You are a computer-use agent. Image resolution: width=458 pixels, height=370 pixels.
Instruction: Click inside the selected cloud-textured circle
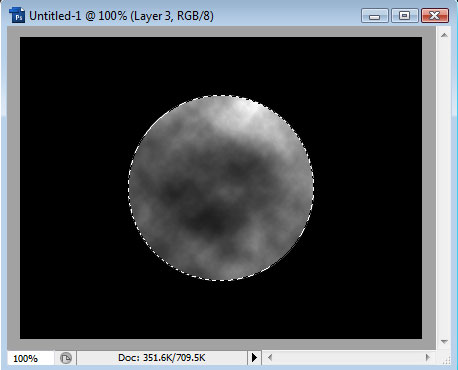click(x=221, y=188)
